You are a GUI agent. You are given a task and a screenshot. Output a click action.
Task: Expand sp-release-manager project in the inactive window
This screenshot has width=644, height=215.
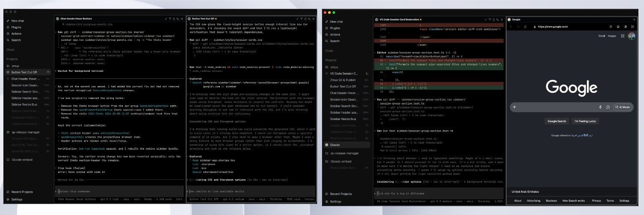(x=26, y=132)
